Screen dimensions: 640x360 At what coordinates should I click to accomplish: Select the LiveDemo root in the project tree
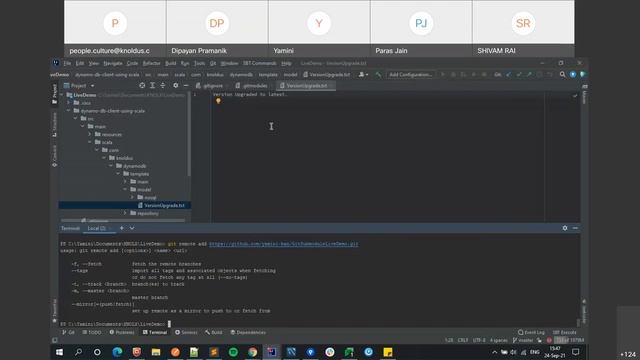coord(85,95)
